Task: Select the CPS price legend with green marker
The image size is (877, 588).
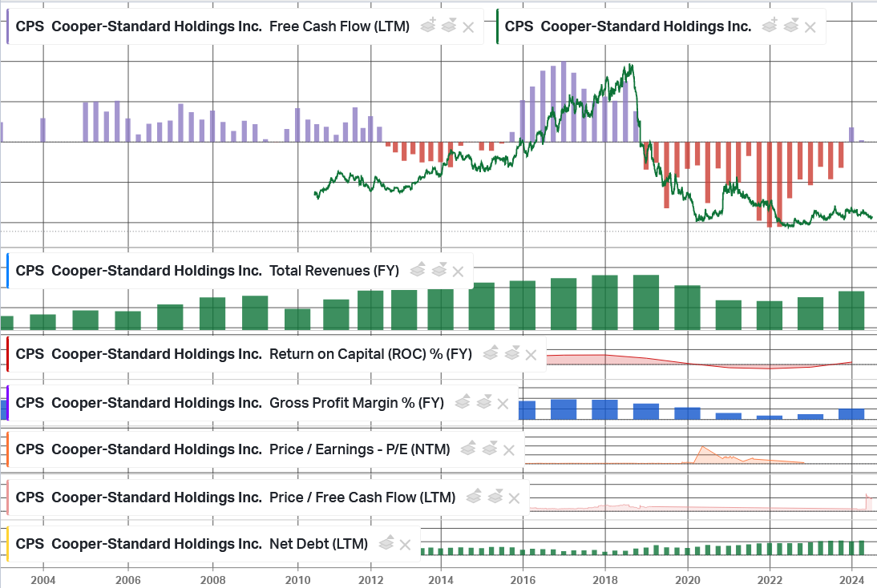Action: pyautogui.click(x=628, y=26)
